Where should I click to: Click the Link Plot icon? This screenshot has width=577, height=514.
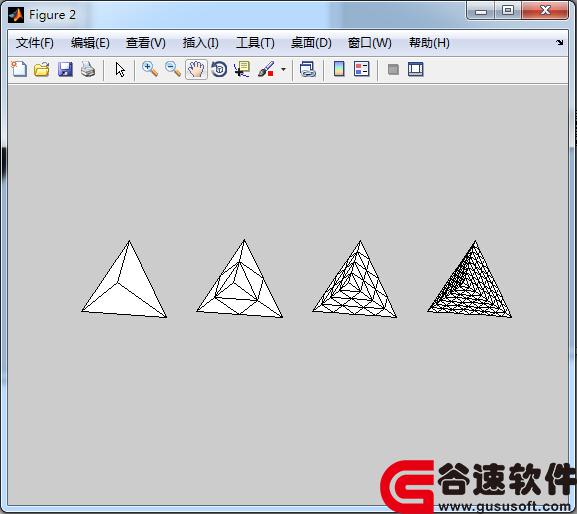(x=308, y=69)
